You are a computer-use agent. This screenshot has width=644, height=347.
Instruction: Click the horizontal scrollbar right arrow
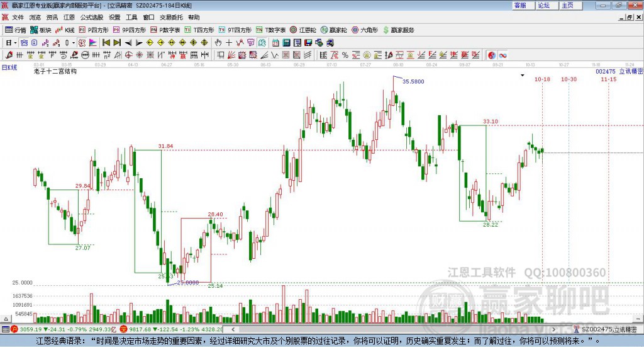553,329
